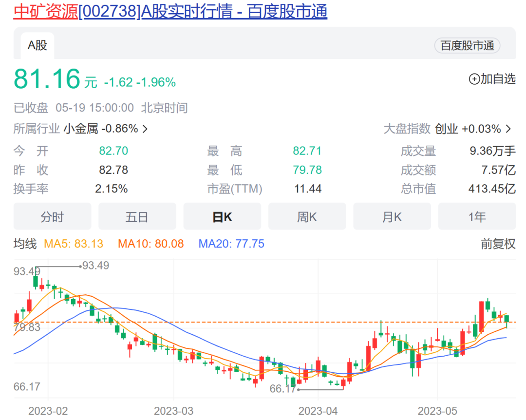Image resolution: width=526 pixels, height=420 pixels.
Task: Click the 最高 value 82.71
Action: pyautogui.click(x=307, y=151)
